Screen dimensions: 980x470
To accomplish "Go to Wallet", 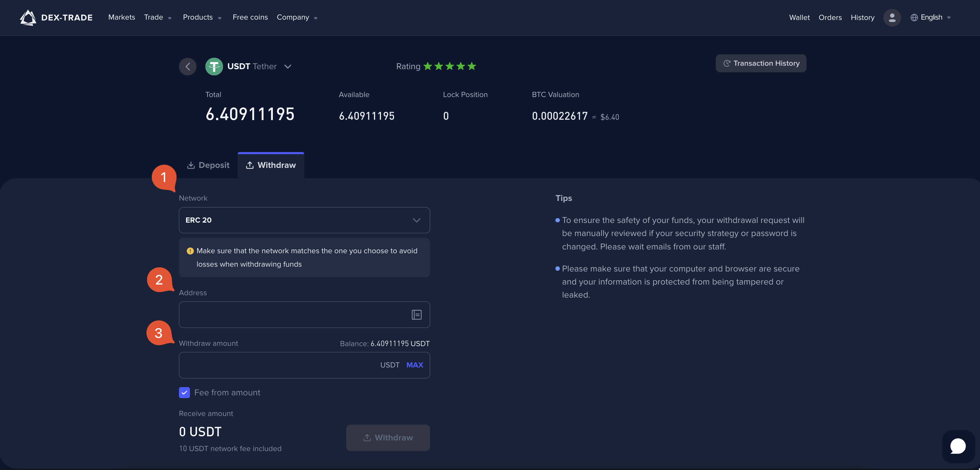I will pos(799,18).
